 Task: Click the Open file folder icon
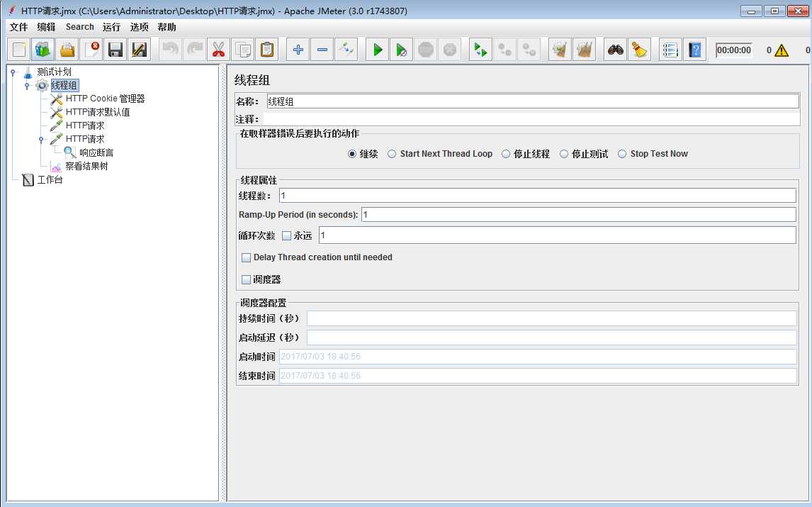(67, 50)
